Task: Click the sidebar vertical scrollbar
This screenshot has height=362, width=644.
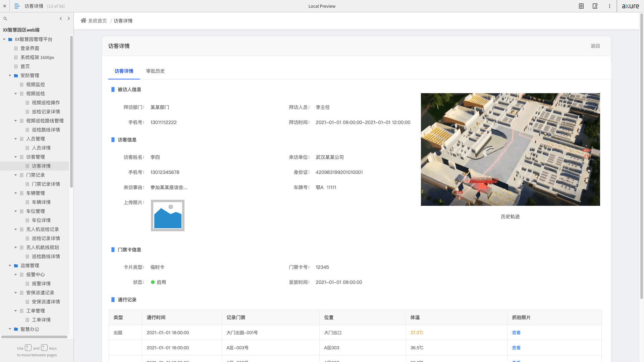Action: (x=71, y=112)
